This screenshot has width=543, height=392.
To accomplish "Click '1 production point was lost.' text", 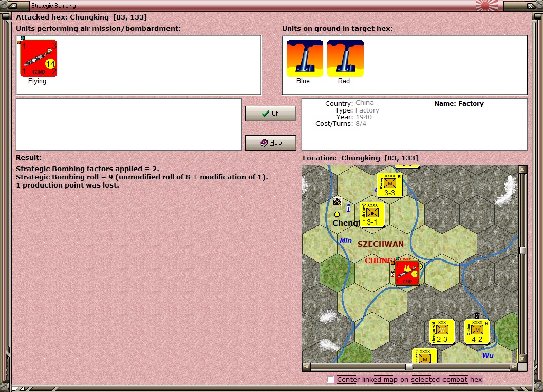I will [x=67, y=185].
